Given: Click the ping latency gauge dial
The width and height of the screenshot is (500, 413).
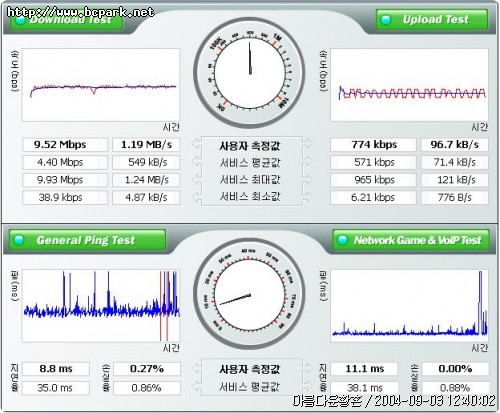Looking at the screenshot, I should tap(250, 294).
